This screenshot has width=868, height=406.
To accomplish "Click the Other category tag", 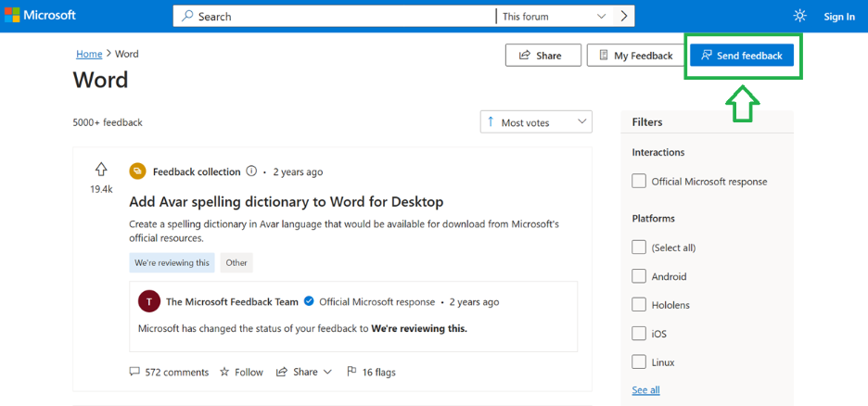I will (236, 262).
